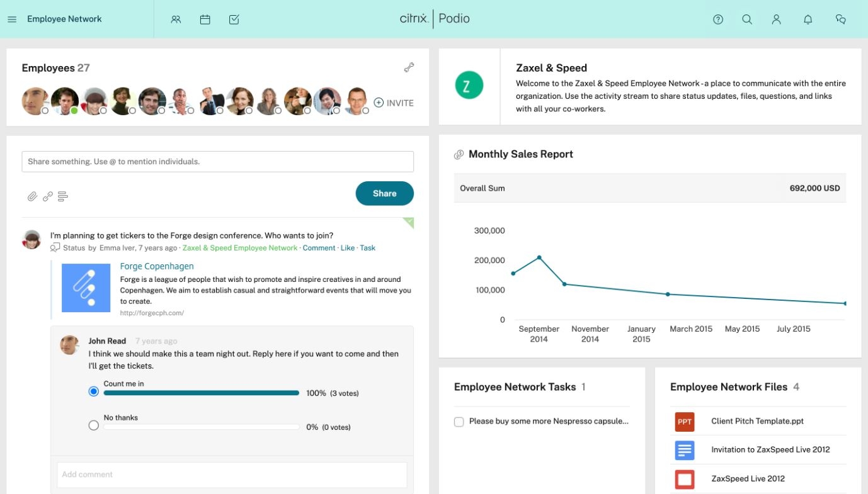The image size is (868, 494).
Task: Open the Employee Network workspace title
Action: pyautogui.click(x=64, y=19)
